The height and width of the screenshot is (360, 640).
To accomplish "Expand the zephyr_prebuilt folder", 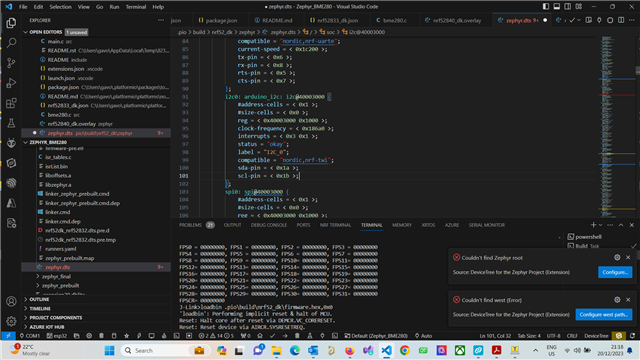I will [60, 285].
